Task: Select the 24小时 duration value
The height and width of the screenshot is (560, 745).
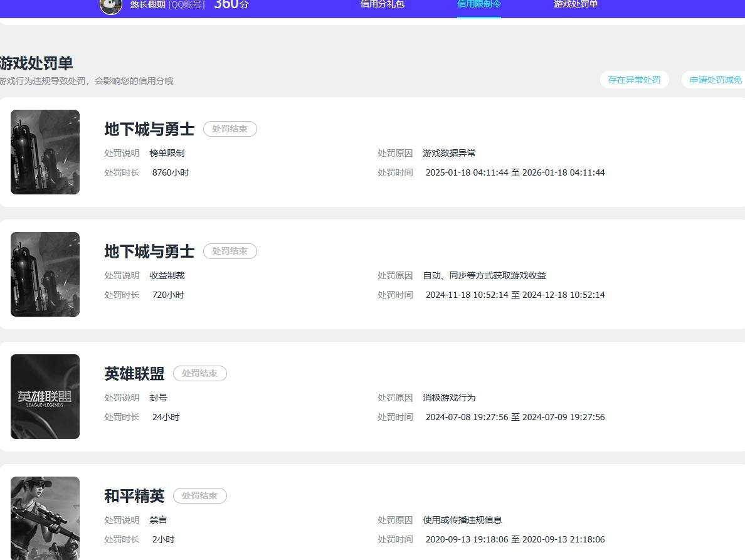Action: pyautogui.click(x=166, y=417)
